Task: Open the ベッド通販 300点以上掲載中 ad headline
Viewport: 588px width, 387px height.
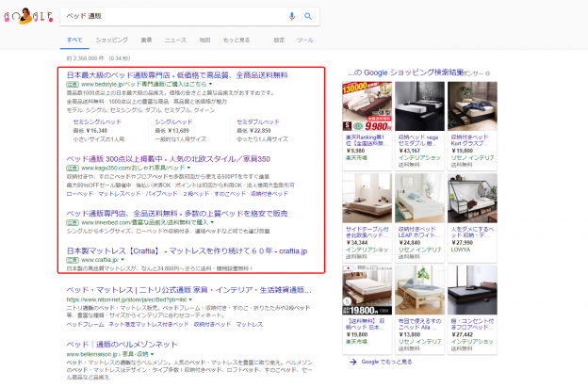Action: pyautogui.click(x=169, y=159)
